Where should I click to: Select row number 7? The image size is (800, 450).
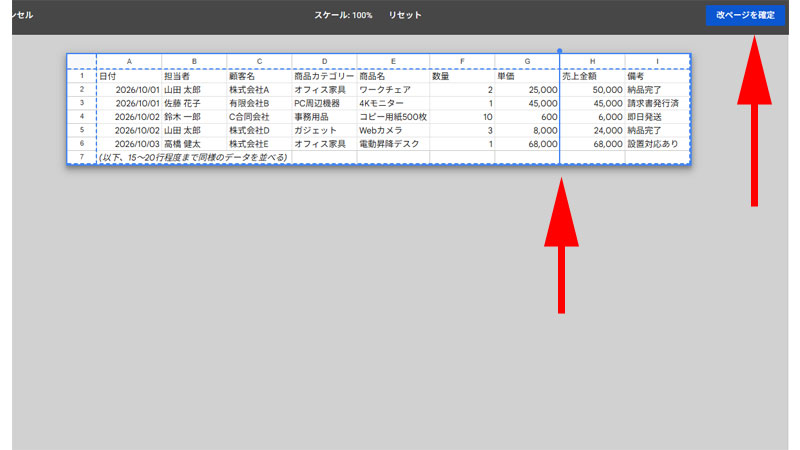tap(82, 157)
